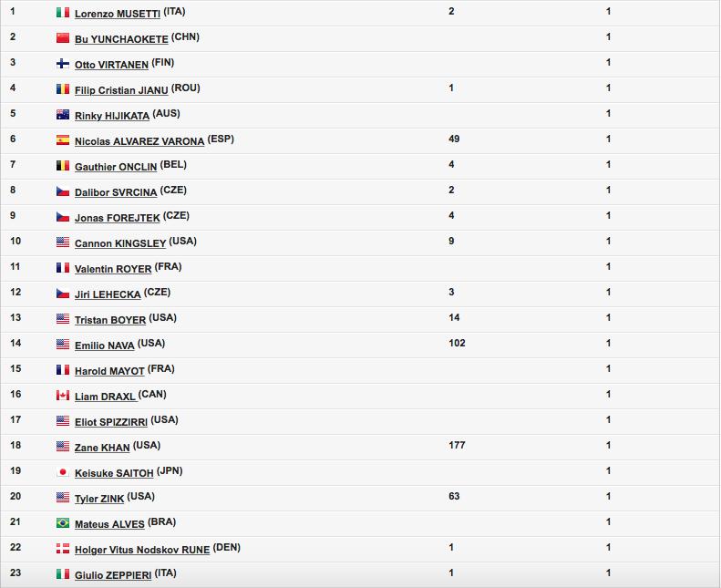Screen dimensions: 721x588
Task: Select the Emilio NAVA name link
Action: [x=105, y=346]
